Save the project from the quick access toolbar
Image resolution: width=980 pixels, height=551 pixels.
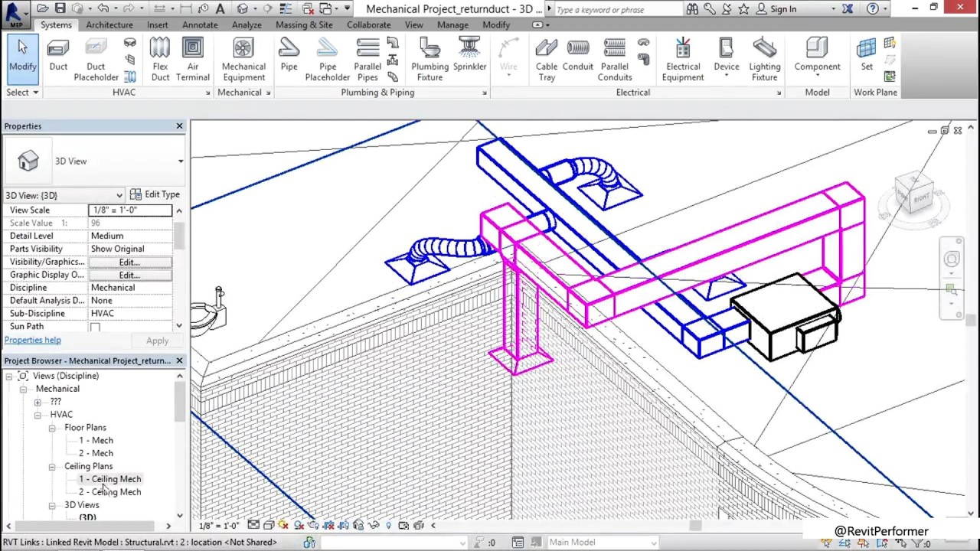60,9
